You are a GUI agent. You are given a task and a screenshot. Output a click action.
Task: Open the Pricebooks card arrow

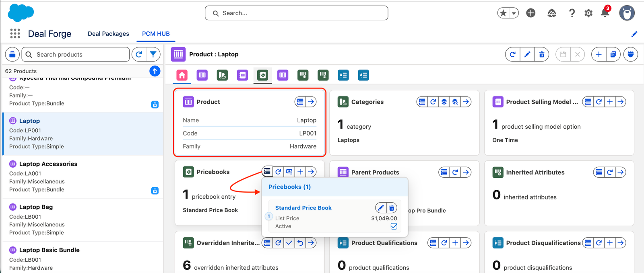(x=311, y=172)
